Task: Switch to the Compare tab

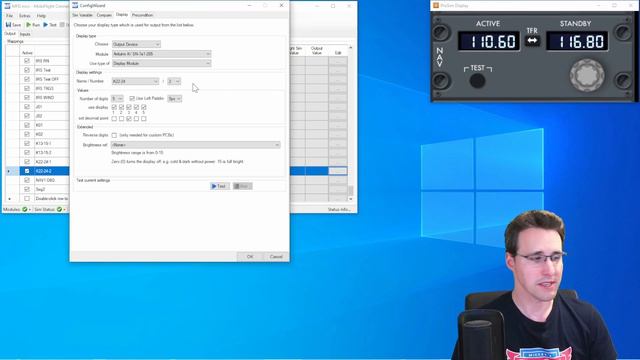Action: click(104, 15)
